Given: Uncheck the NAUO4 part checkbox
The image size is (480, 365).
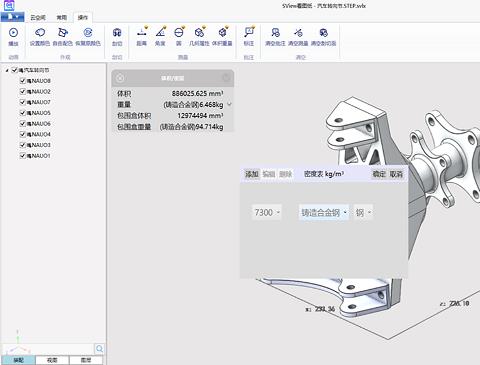Looking at the screenshot, I should point(23,134).
